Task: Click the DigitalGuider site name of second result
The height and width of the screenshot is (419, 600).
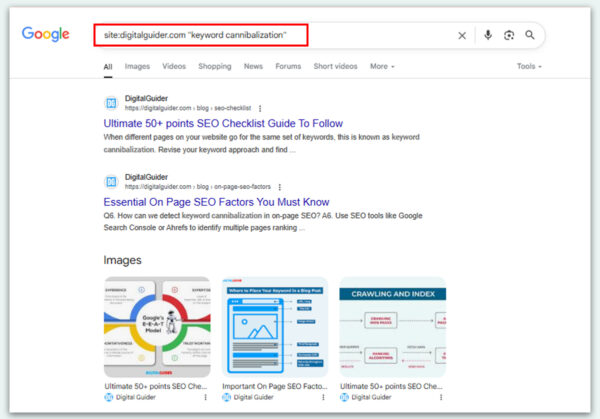Action: (146, 177)
